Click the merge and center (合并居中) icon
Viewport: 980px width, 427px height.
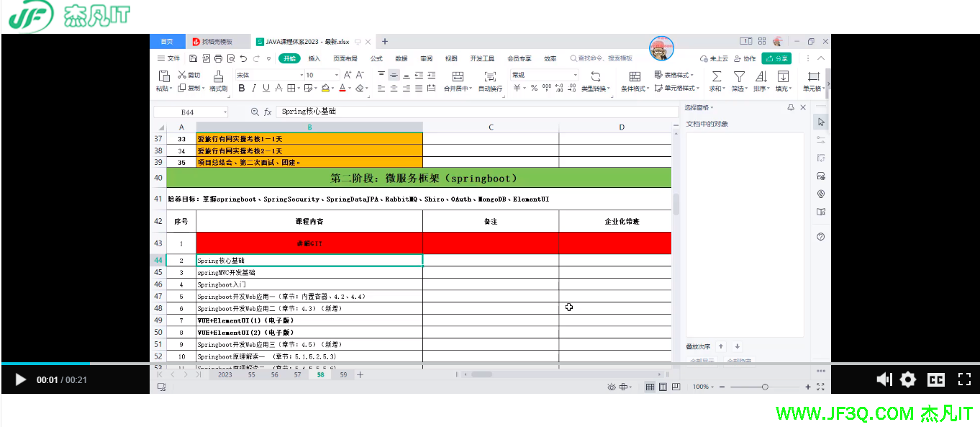tap(457, 76)
